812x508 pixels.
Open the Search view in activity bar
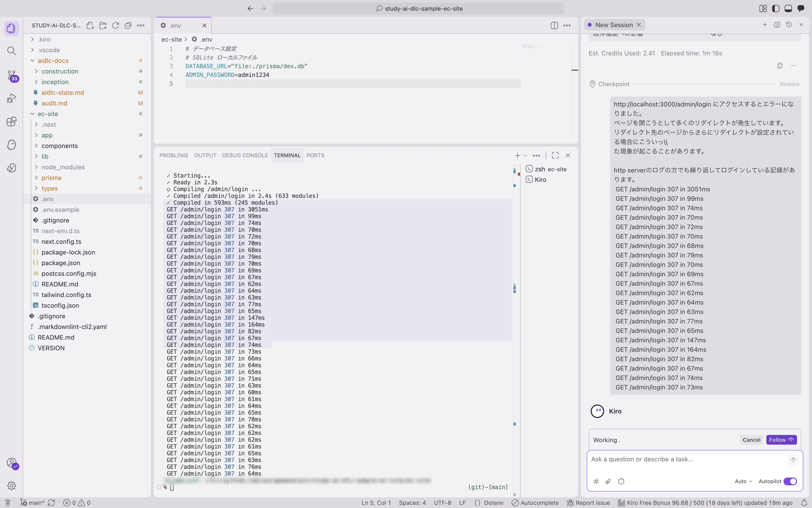coord(11,51)
